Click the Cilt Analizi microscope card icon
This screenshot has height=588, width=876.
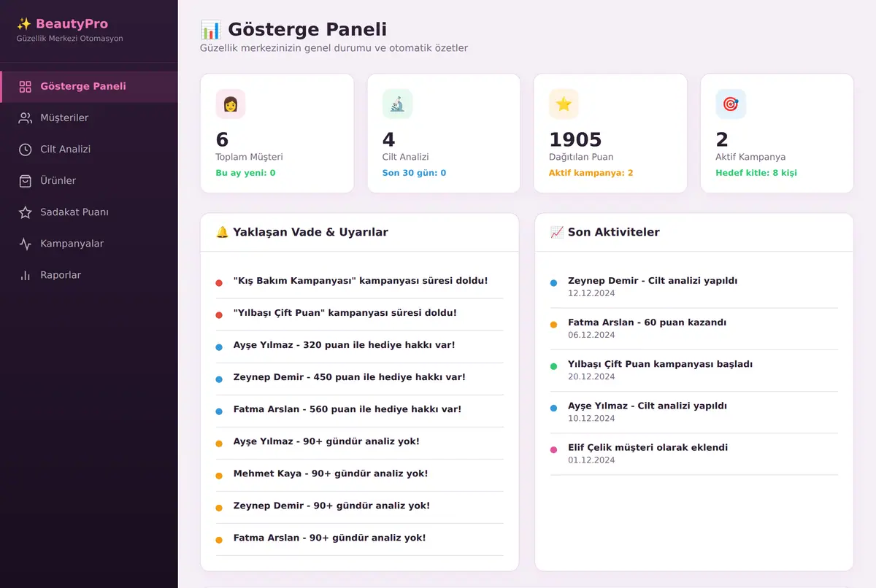[397, 104]
